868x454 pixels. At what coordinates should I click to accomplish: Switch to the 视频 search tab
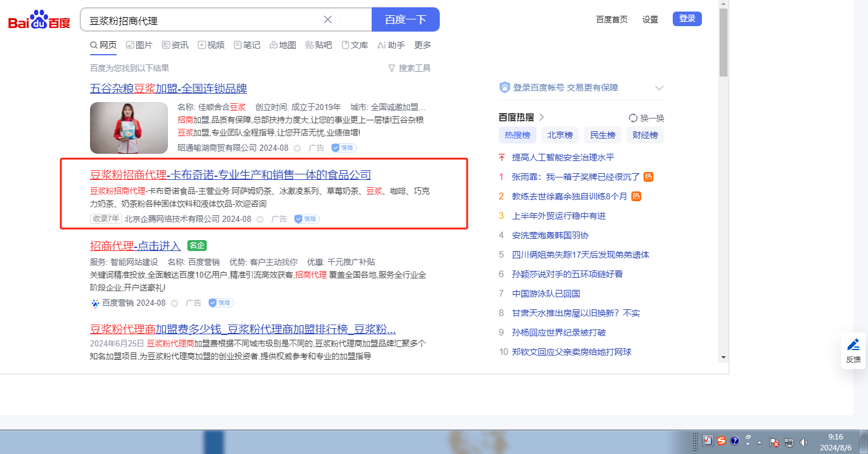click(211, 45)
